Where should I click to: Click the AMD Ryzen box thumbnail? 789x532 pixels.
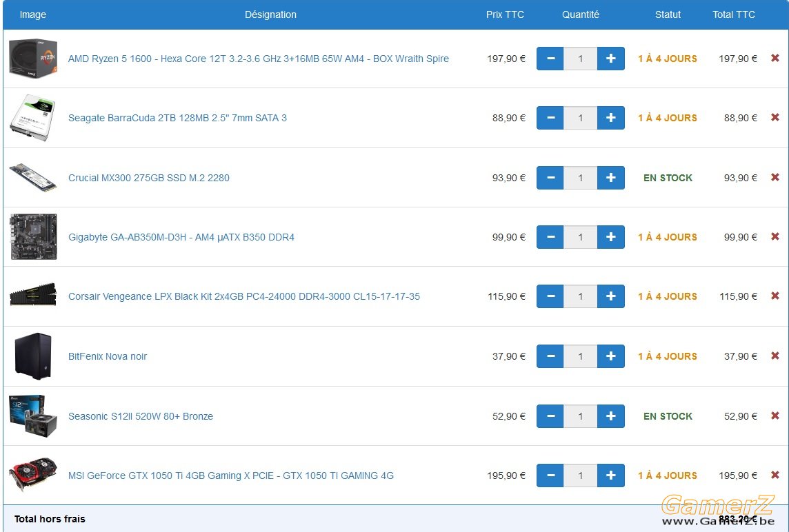click(33, 59)
